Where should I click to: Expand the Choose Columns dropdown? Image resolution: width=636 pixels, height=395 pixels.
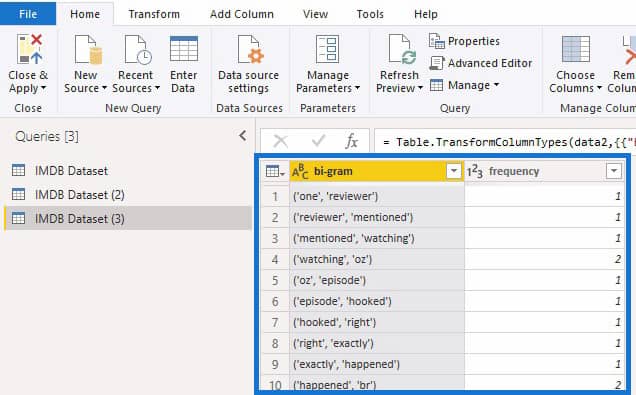[599, 88]
